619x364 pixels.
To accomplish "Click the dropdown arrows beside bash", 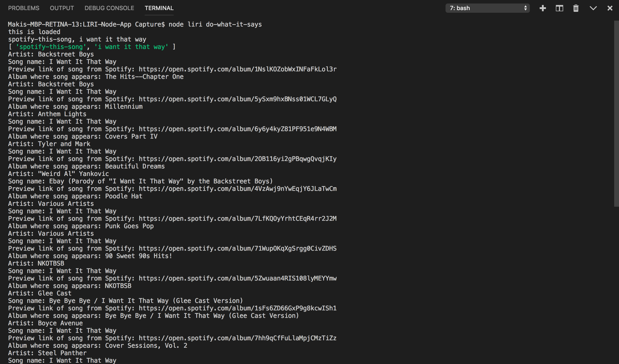I will [525, 8].
